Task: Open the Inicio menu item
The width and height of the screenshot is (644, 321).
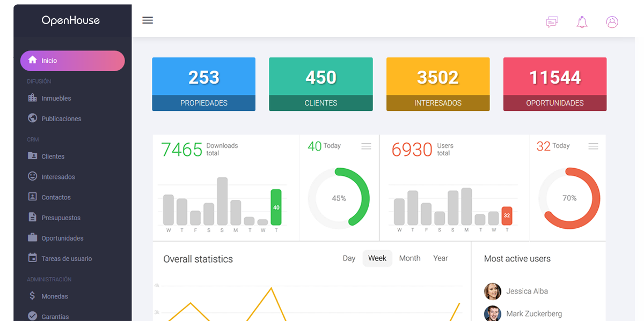Action: point(72,61)
